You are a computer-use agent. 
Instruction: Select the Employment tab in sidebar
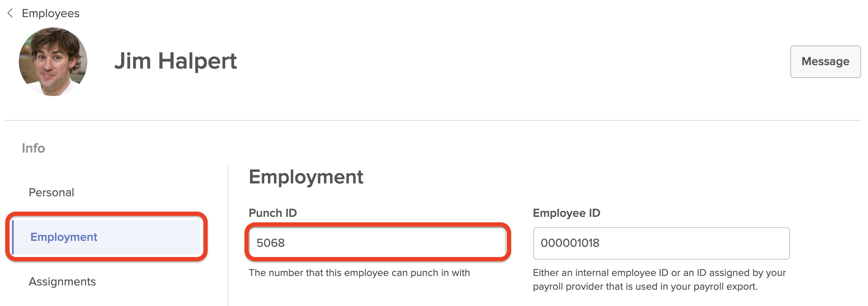[106, 237]
